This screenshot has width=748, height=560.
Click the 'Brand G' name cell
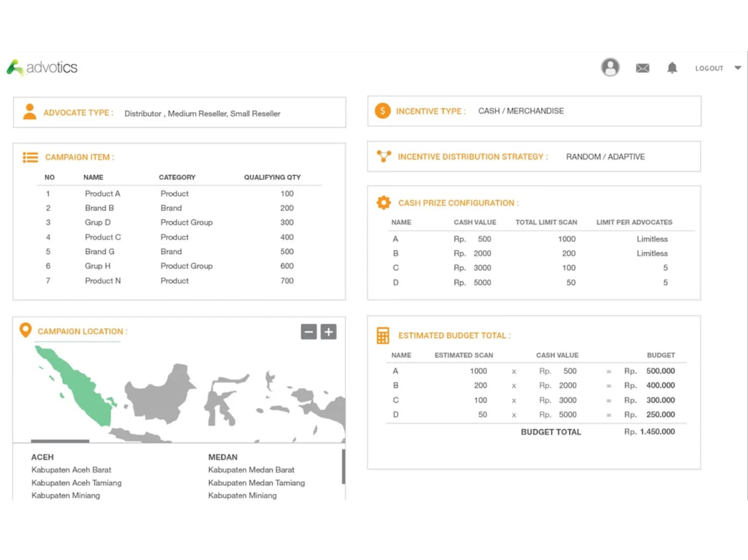[x=100, y=252]
